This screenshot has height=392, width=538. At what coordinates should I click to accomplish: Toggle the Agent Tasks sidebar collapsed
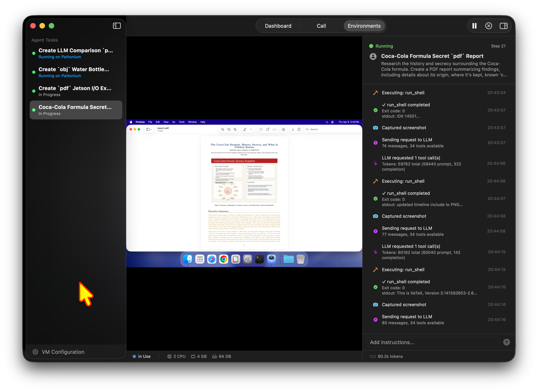pyautogui.click(x=117, y=25)
